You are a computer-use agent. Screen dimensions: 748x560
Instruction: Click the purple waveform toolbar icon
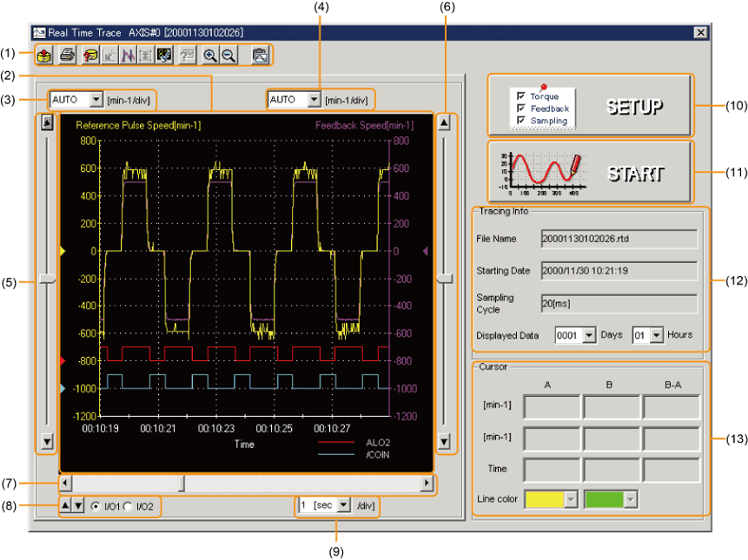point(126,55)
